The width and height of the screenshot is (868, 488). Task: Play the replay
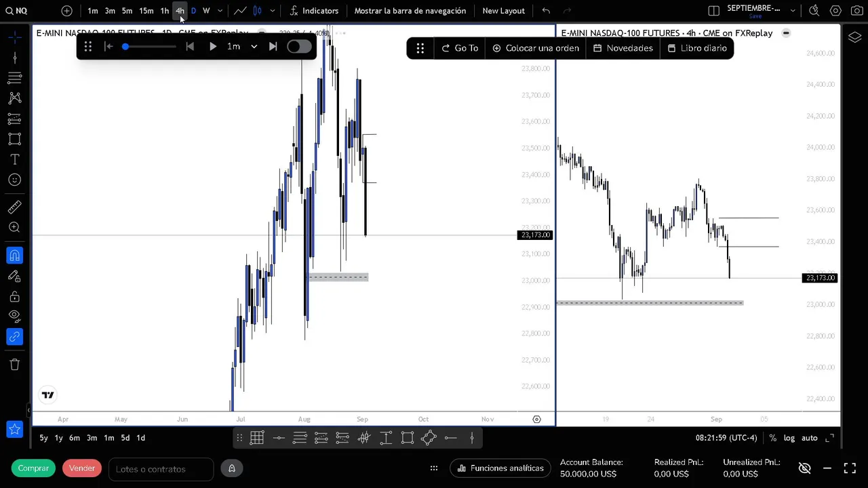click(x=212, y=47)
